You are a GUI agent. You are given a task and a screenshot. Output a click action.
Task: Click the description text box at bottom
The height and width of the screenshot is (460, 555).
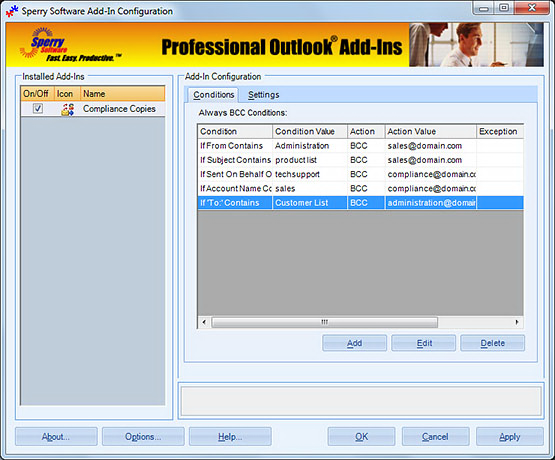coord(361,401)
